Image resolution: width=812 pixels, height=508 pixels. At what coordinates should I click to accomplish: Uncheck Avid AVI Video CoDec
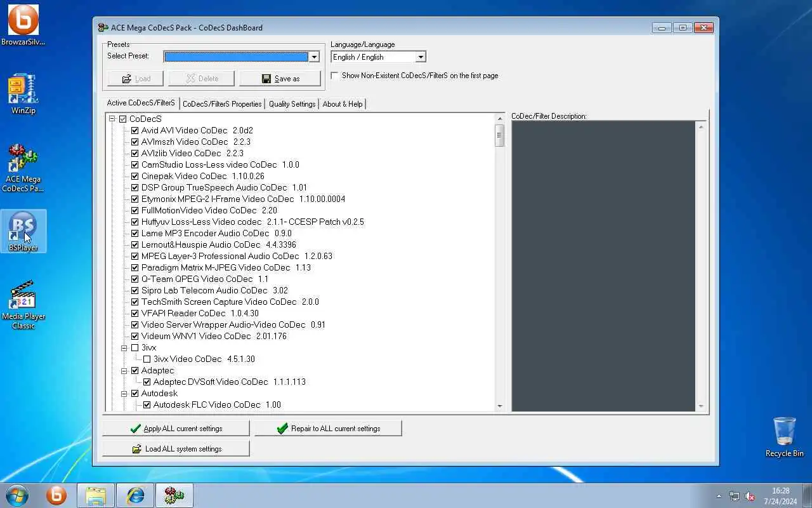[135, 130]
